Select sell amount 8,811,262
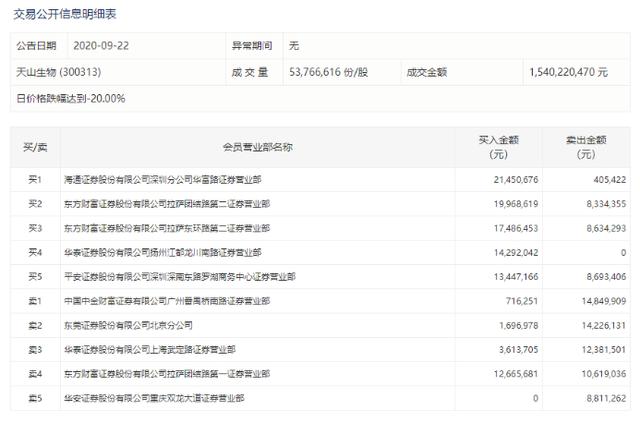Image resolution: width=640 pixels, height=422 pixels. tap(607, 398)
